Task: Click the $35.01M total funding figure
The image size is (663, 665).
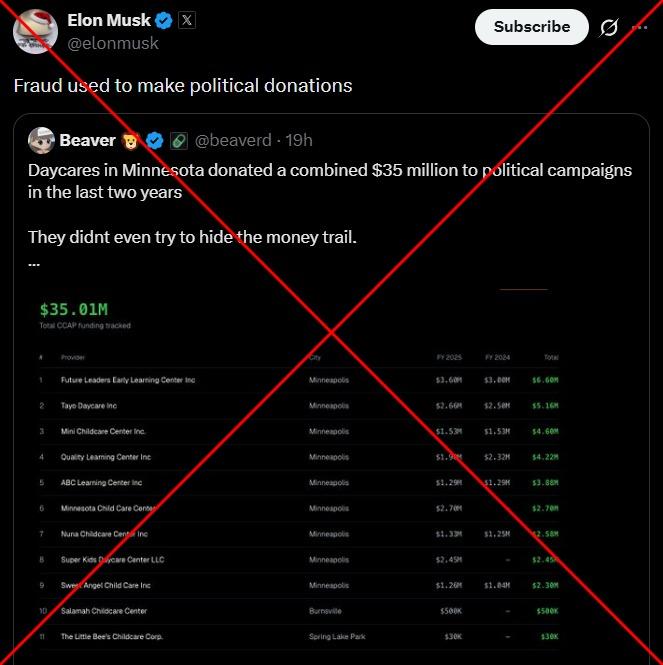Action: click(x=74, y=310)
